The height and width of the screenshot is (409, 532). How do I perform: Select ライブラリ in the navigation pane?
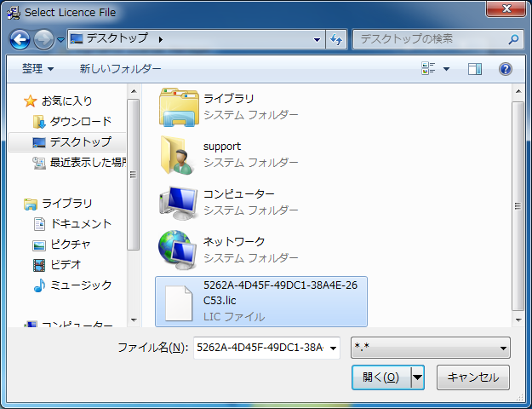click(x=67, y=203)
